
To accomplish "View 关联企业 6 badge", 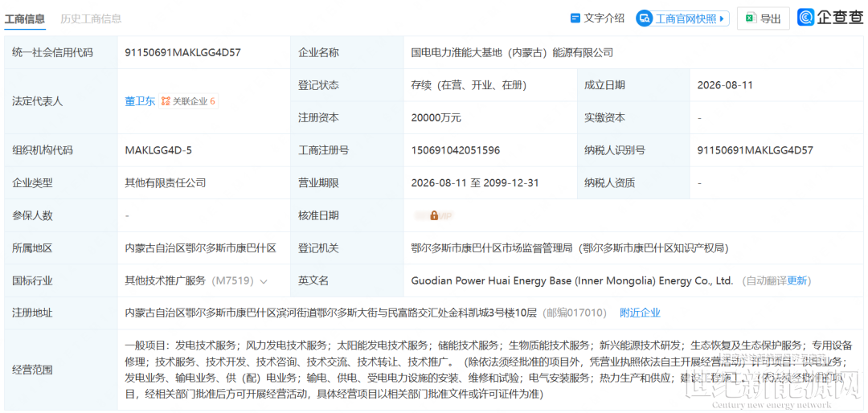I will (189, 101).
